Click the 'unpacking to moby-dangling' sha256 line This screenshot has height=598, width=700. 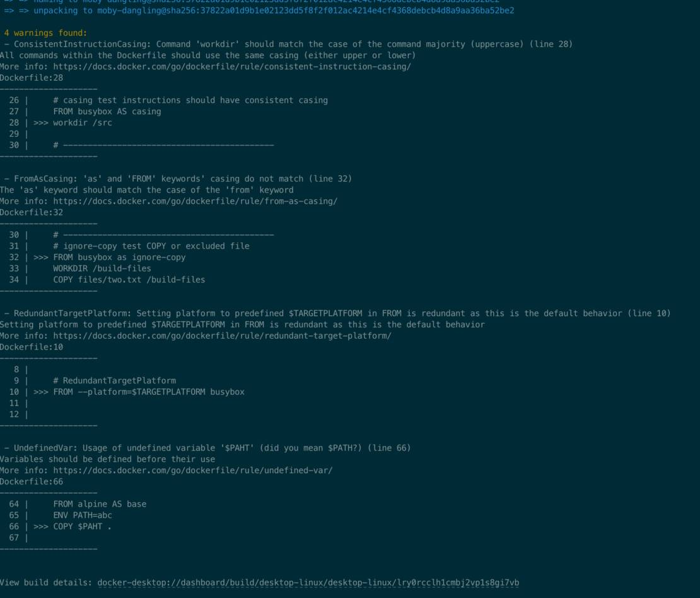[259, 10]
